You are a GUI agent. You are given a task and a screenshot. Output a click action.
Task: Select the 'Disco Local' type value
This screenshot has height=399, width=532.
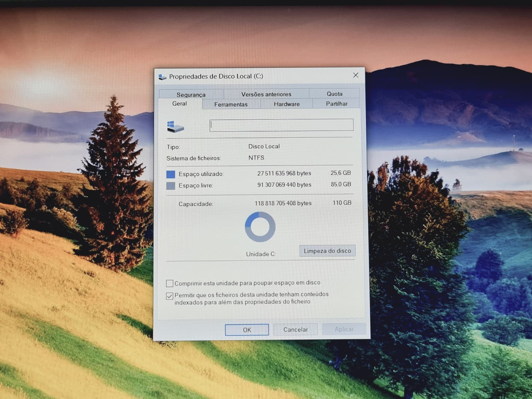264,146
